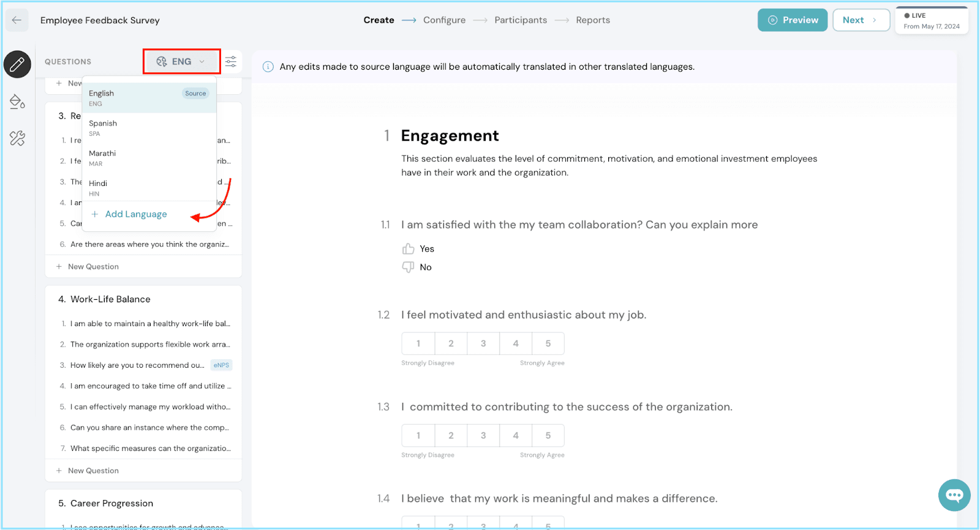Click the back arrow icon
The width and height of the screenshot is (980, 530).
click(x=17, y=20)
